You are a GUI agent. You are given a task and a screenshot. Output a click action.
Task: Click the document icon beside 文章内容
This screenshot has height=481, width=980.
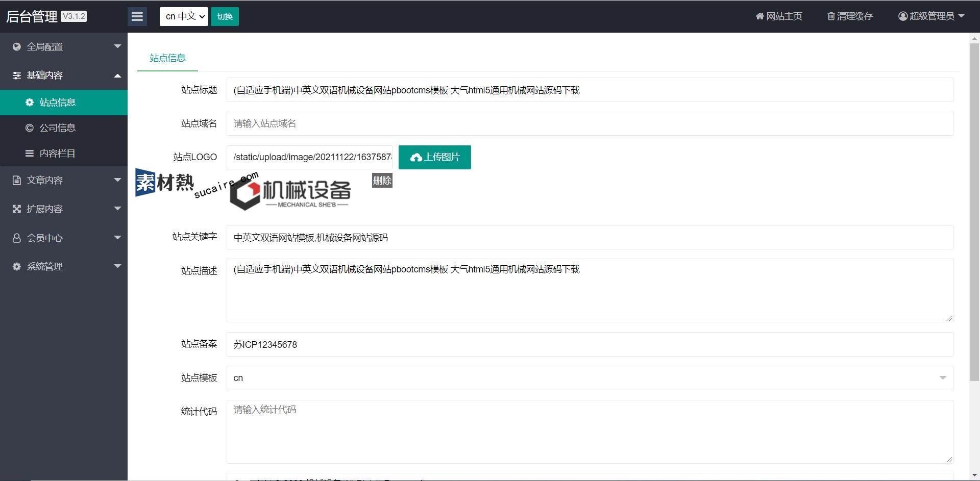pos(17,181)
